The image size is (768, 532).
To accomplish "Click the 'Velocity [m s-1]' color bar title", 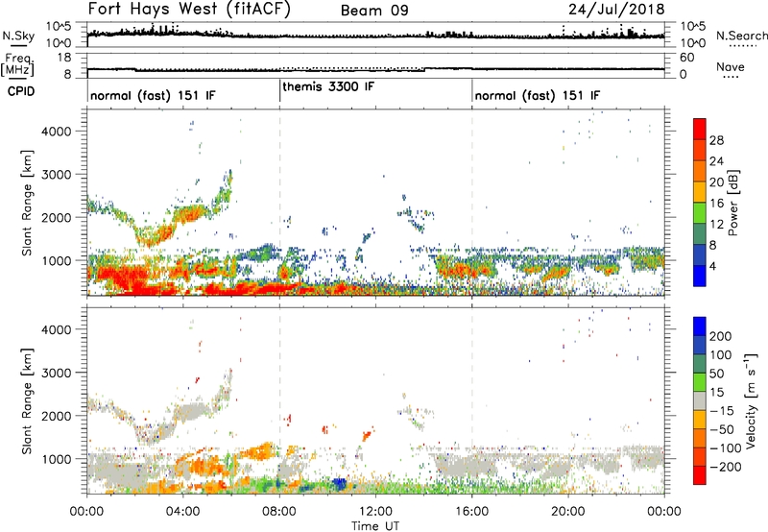I will (751, 400).
